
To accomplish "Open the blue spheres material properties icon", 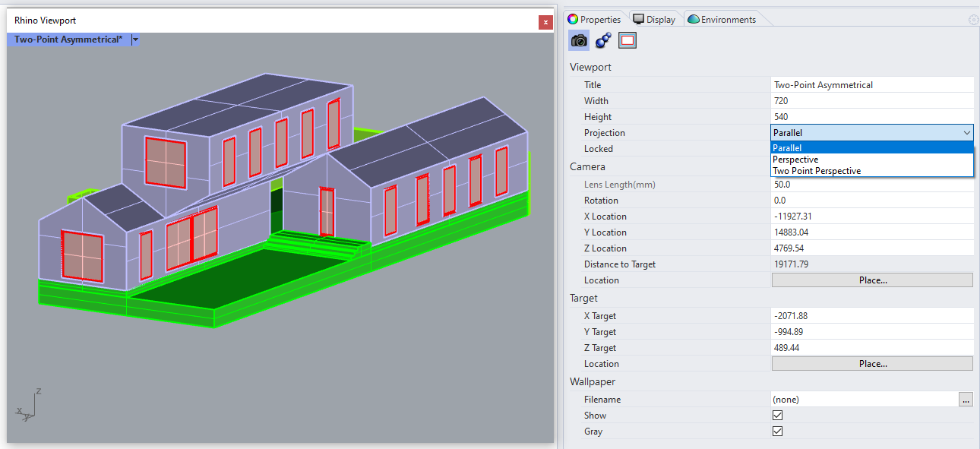I will (603, 41).
